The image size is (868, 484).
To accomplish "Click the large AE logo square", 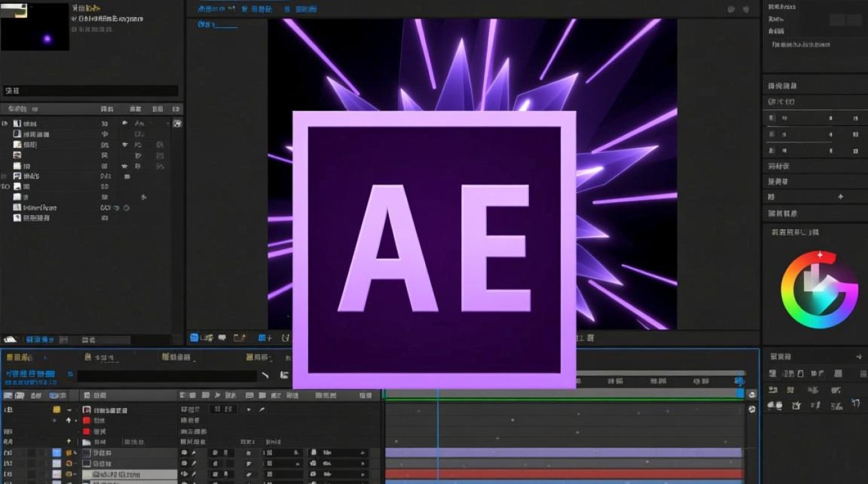I will tap(434, 250).
